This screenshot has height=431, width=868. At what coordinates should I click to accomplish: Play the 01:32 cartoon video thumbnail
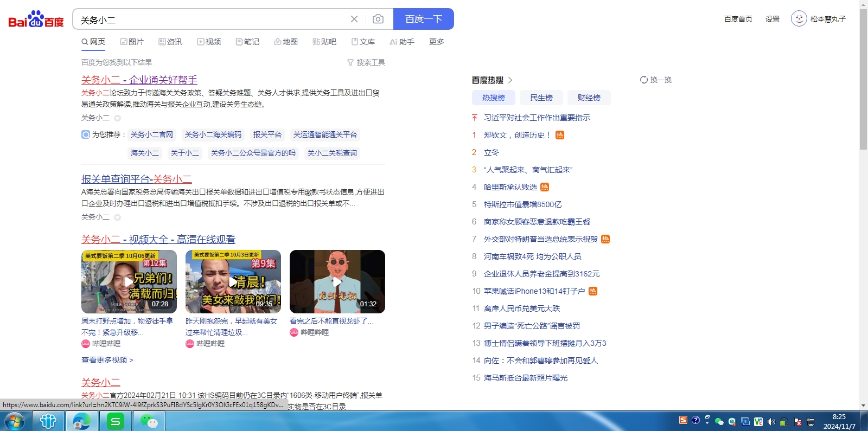[337, 281]
